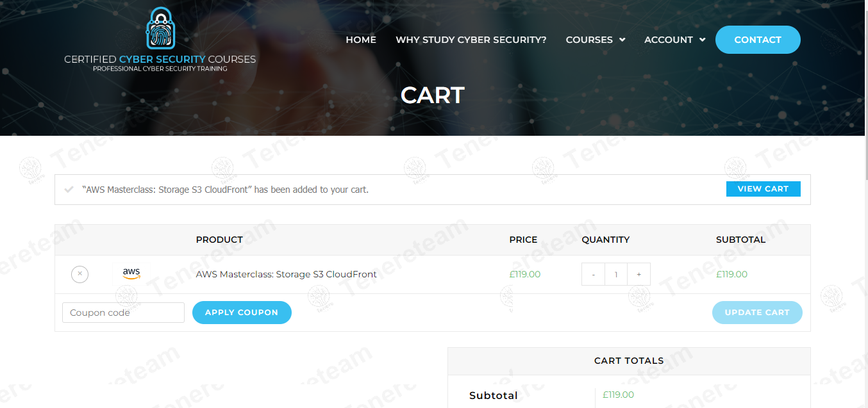
Task: Click the Subtotal label in cart totals
Action: [494, 395]
